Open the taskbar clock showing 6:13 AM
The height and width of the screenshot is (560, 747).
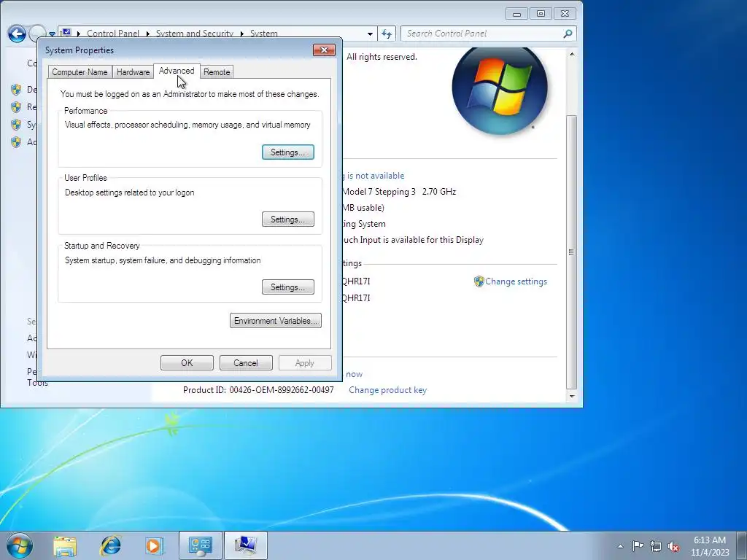point(709,545)
